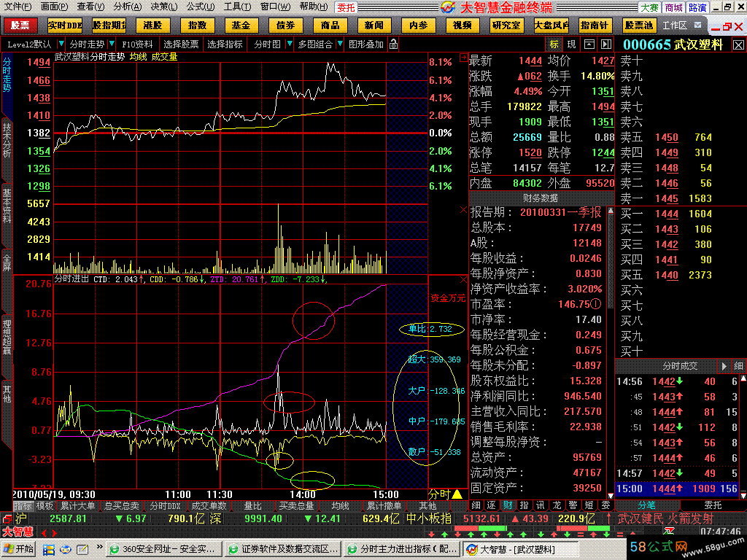Open the 公式(U) menu
This screenshot has width=747, height=560.
pyautogui.click(x=201, y=7)
